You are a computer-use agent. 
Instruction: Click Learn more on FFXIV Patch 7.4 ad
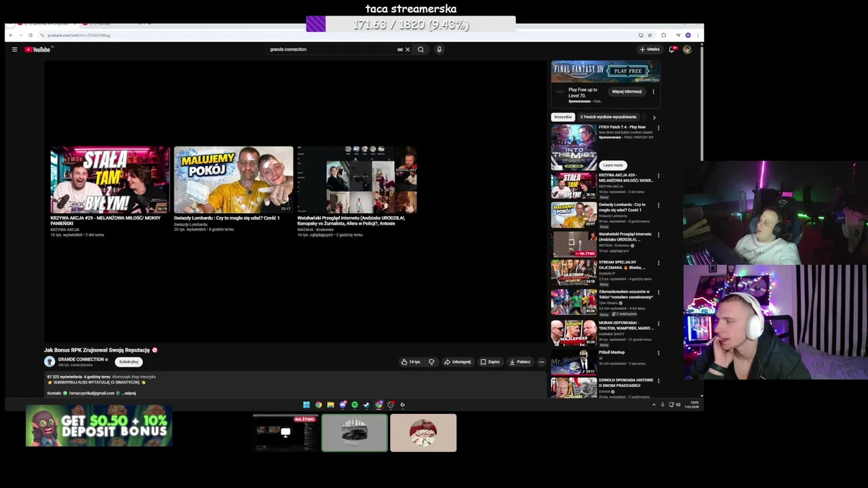click(612, 165)
